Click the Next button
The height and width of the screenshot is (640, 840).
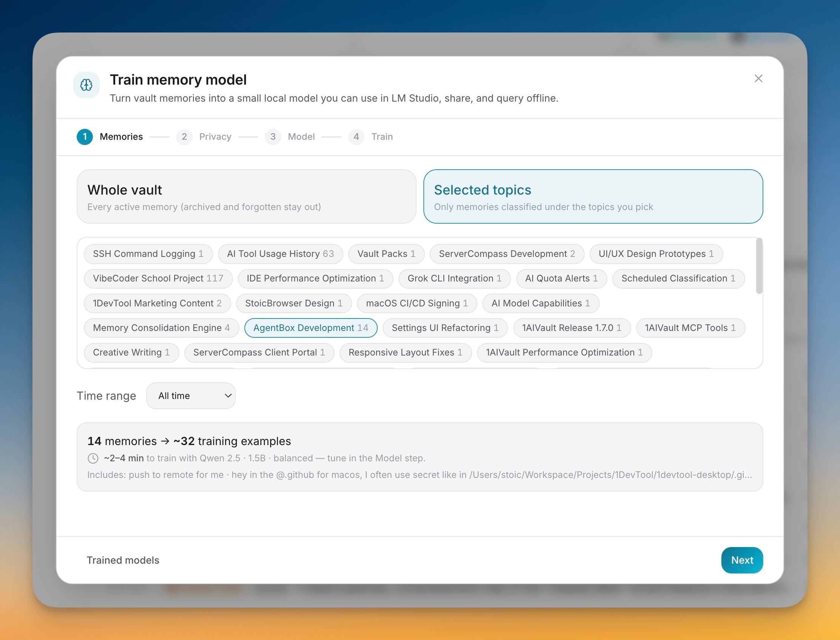[742, 560]
